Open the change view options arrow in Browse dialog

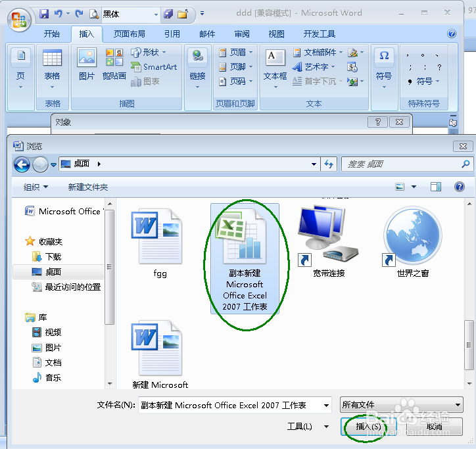(x=414, y=187)
